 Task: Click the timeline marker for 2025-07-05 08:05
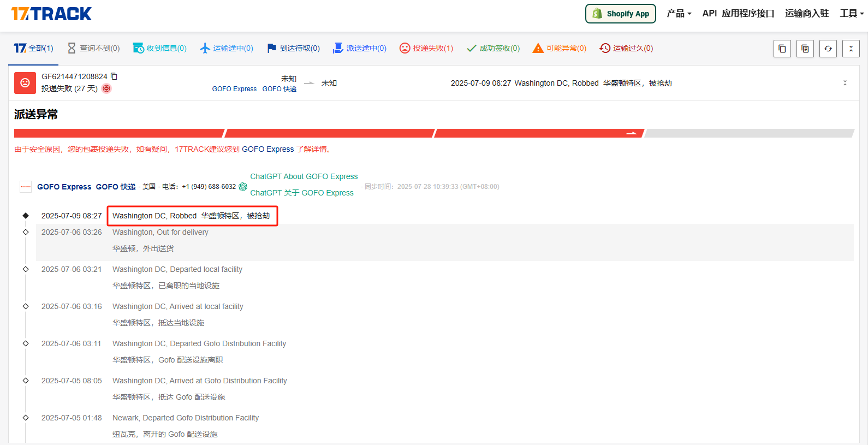26,381
